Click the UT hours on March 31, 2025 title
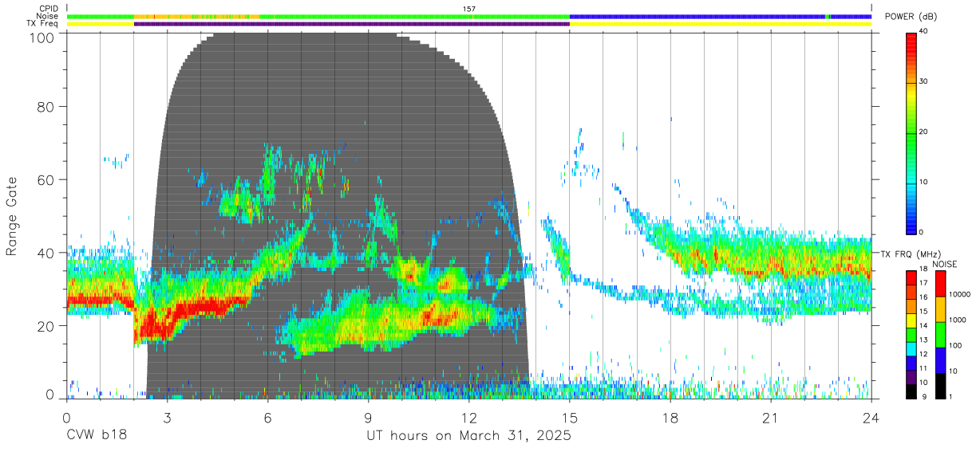This screenshot has width=980, height=452. [469, 436]
